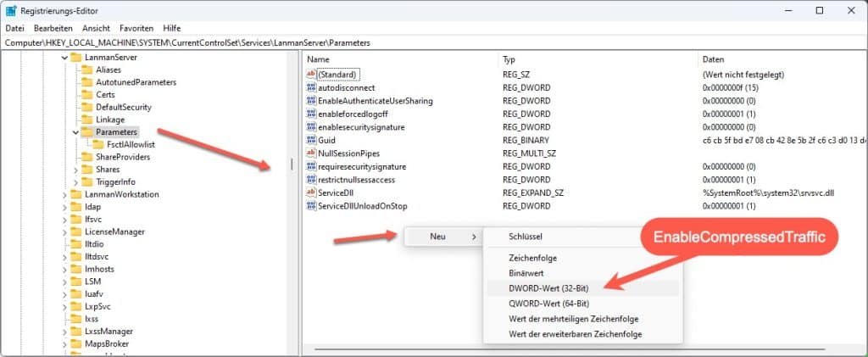The width and height of the screenshot is (868, 357).
Task: Open the Datei menu
Action: 14,28
